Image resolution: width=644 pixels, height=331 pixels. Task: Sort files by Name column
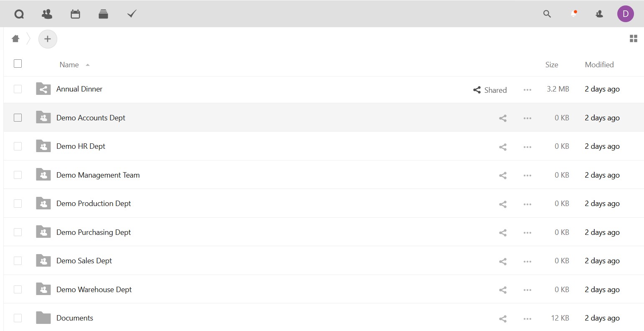coord(69,65)
